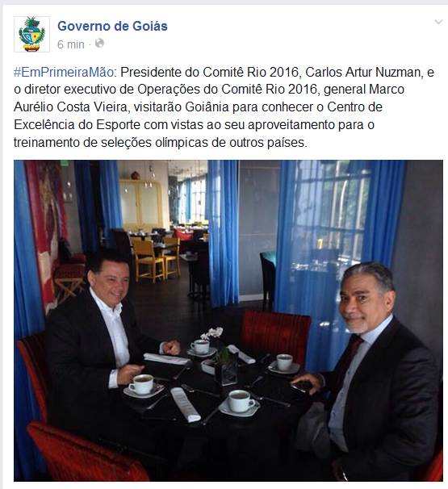The width and height of the screenshot is (448, 489).
Task: Click the red velvet chair between the men
Action: (x=274, y=334)
